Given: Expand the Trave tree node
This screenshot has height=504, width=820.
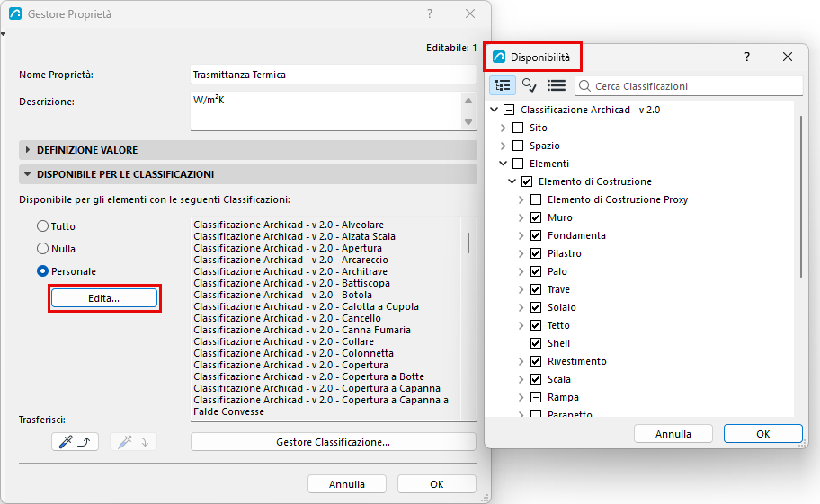Looking at the screenshot, I should point(521,289).
